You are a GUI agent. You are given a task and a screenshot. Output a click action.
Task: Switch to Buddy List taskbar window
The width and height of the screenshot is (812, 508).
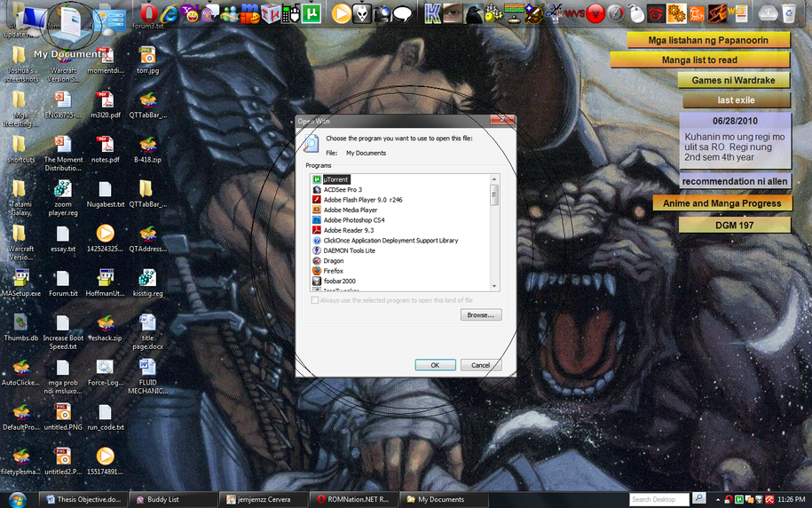click(173, 500)
